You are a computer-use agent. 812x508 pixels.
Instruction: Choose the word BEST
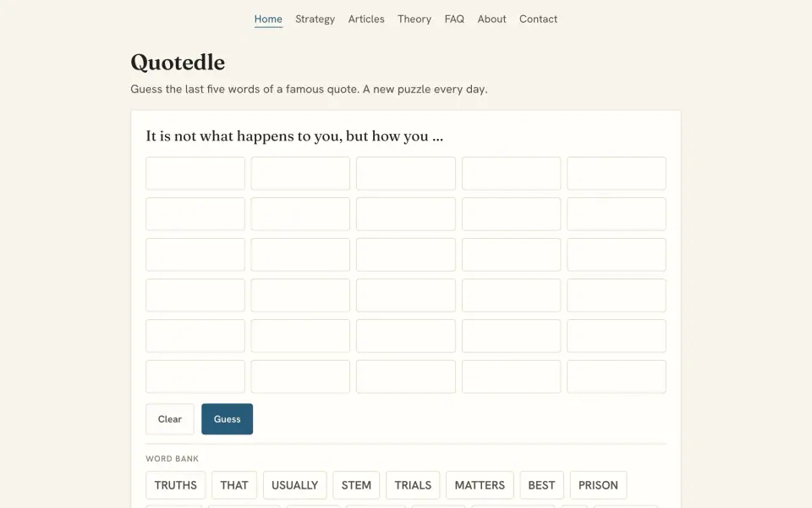541,485
